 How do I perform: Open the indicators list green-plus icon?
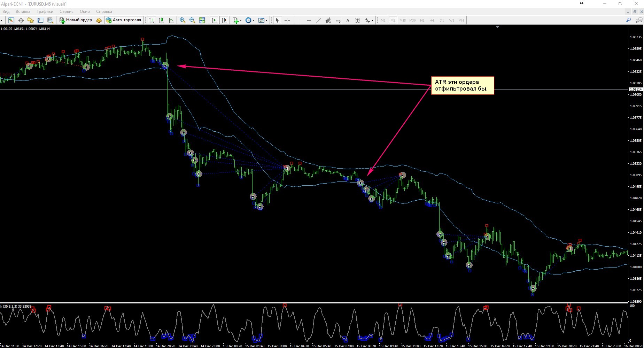coord(236,20)
